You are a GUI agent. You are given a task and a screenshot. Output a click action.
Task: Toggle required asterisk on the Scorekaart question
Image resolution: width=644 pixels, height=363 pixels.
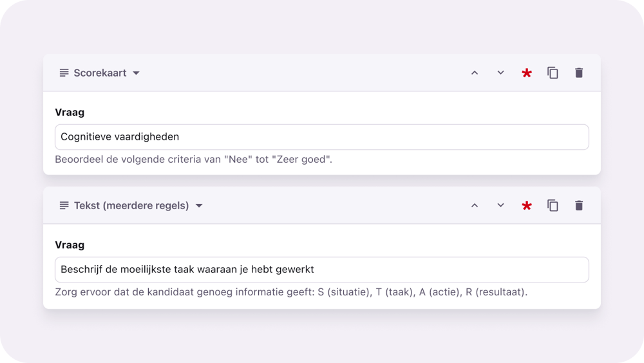pos(527,73)
